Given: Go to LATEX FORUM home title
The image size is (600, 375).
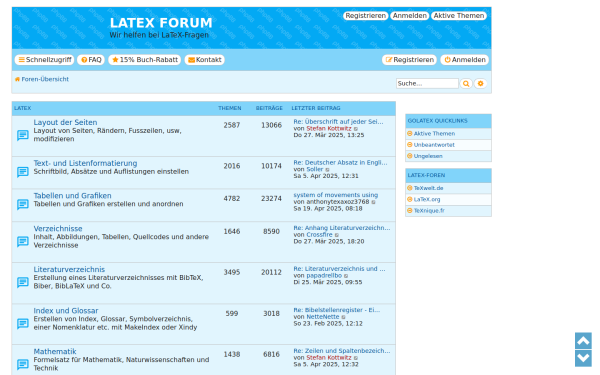Looking at the screenshot, I should [x=161, y=23].
